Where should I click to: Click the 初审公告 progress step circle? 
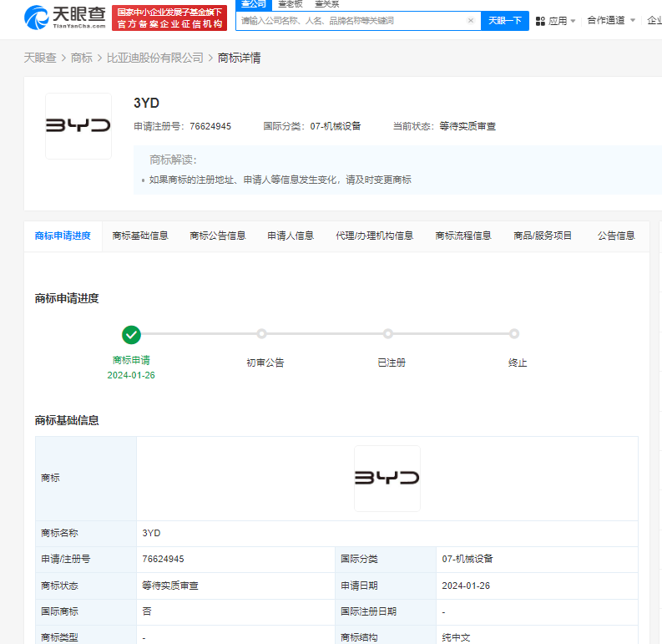click(261, 334)
